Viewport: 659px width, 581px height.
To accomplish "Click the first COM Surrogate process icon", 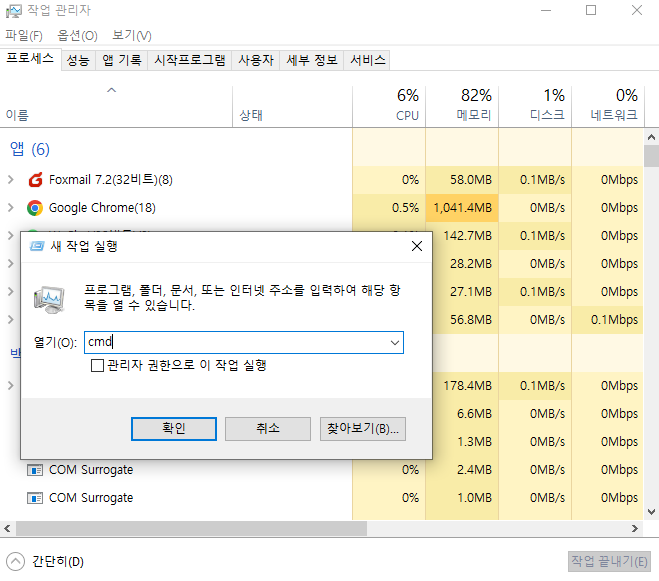I will pyautogui.click(x=35, y=470).
